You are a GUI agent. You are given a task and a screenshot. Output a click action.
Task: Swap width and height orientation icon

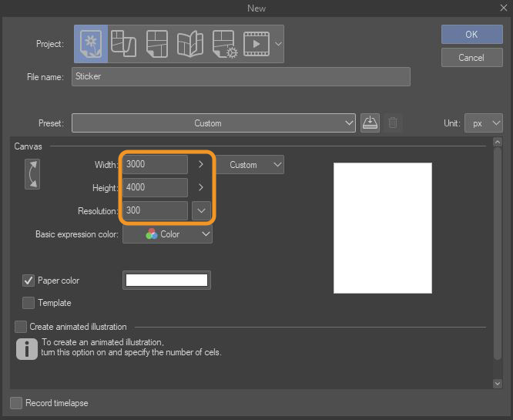click(x=32, y=174)
